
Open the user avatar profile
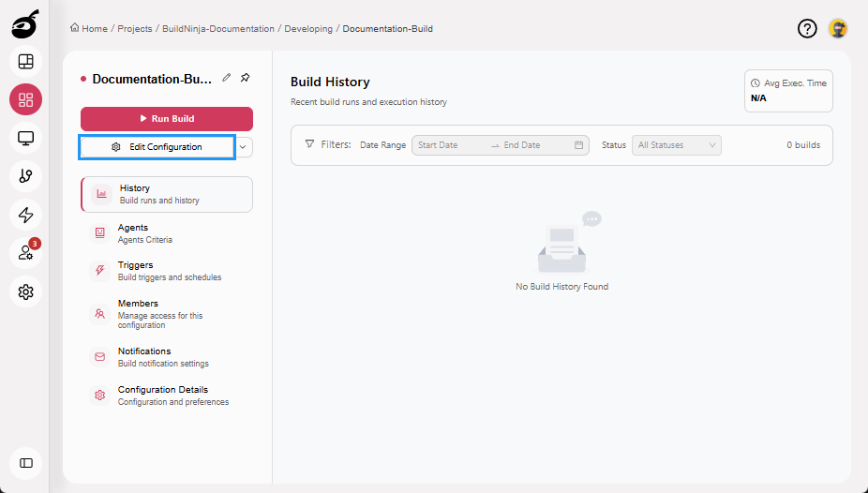click(838, 28)
